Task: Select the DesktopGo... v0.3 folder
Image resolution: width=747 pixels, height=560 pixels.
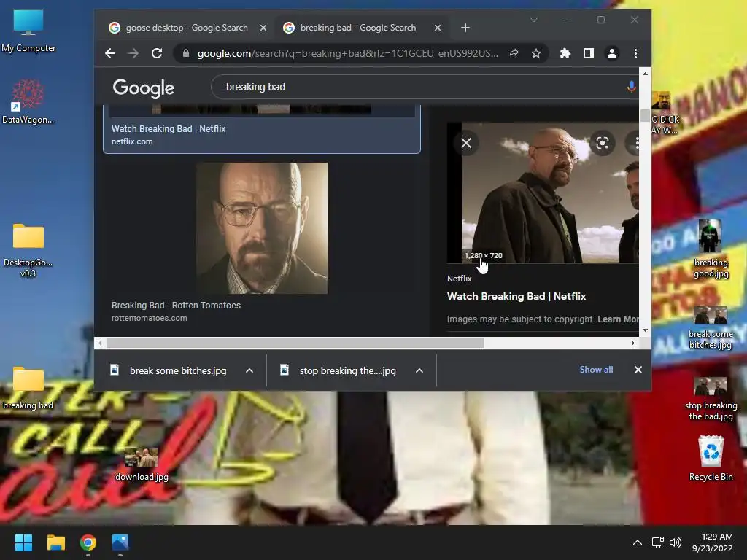Action: point(28,251)
